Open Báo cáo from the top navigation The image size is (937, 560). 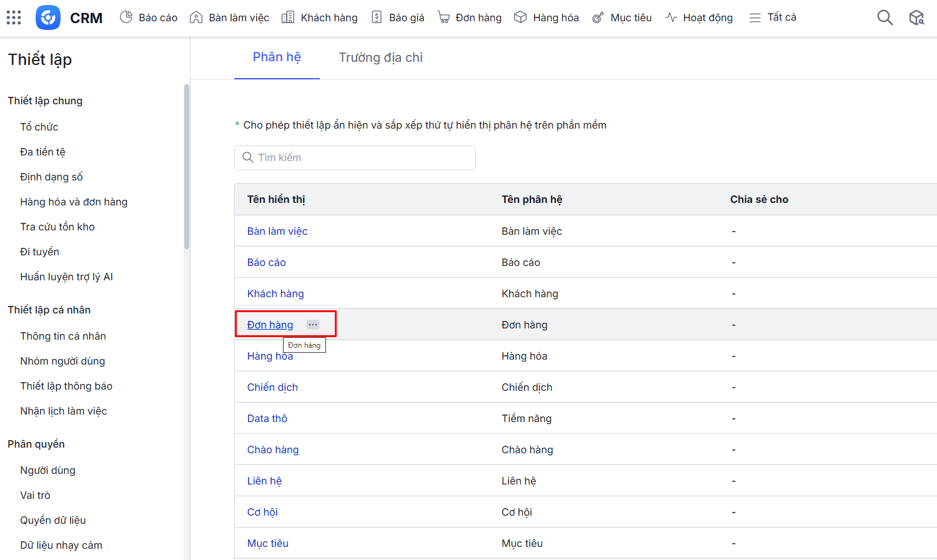pos(149,17)
